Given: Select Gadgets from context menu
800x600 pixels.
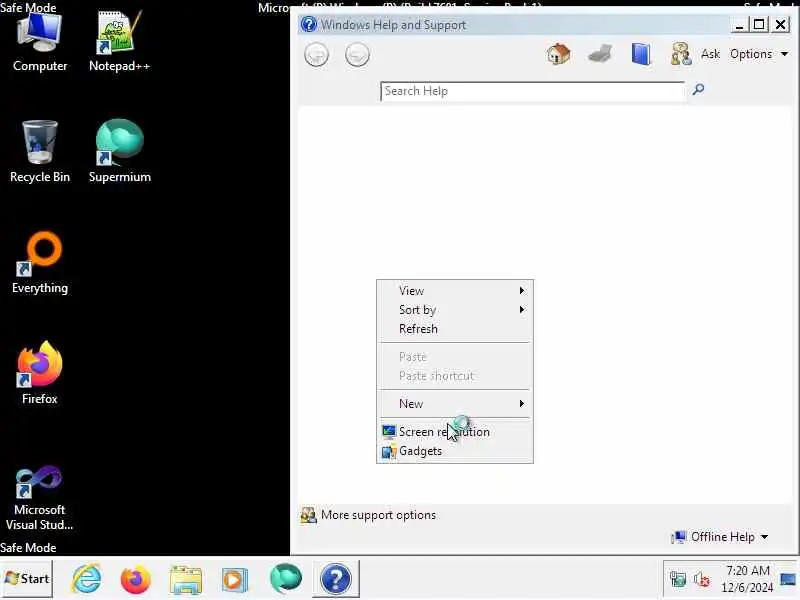Looking at the screenshot, I should pyautogui.click(x=454, y=451).
